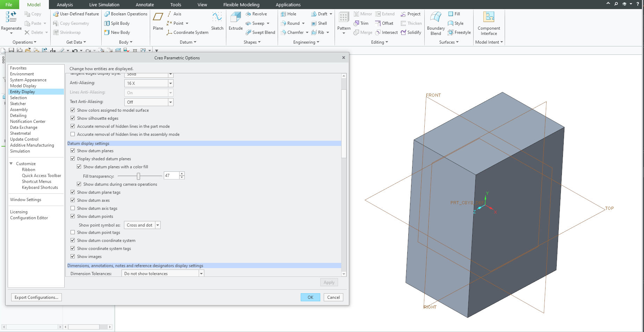The image size is (644, 332).
Task: Open the Boundary Blend tool
Action: click(x=435, y=23)
